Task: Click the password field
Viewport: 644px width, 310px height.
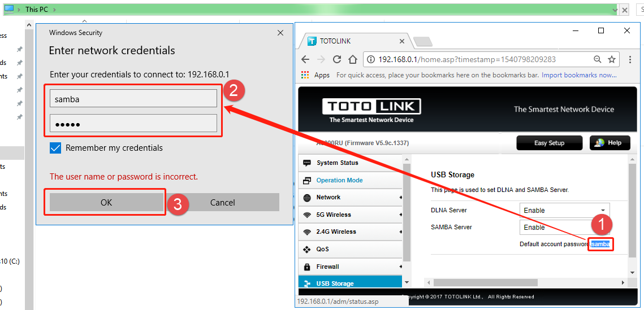Action: 133,124
